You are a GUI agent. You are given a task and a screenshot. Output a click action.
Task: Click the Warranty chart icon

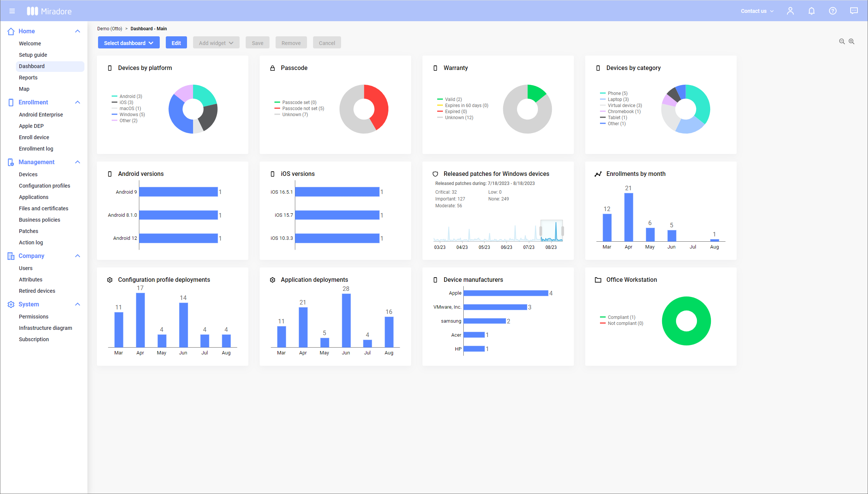tap(435, 68)
